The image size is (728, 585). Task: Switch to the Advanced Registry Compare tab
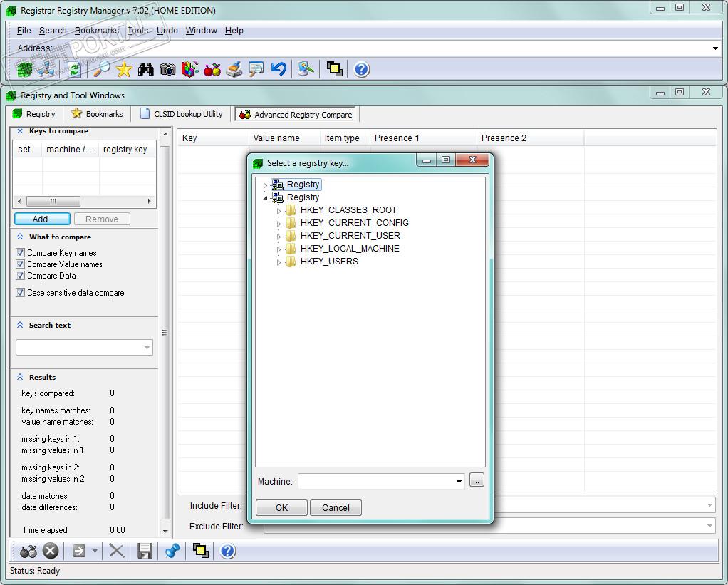[296, 115]
